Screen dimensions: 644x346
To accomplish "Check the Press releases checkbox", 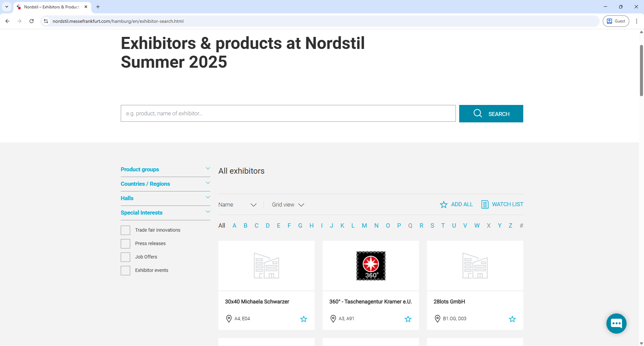I will click(x=125, y=243).
